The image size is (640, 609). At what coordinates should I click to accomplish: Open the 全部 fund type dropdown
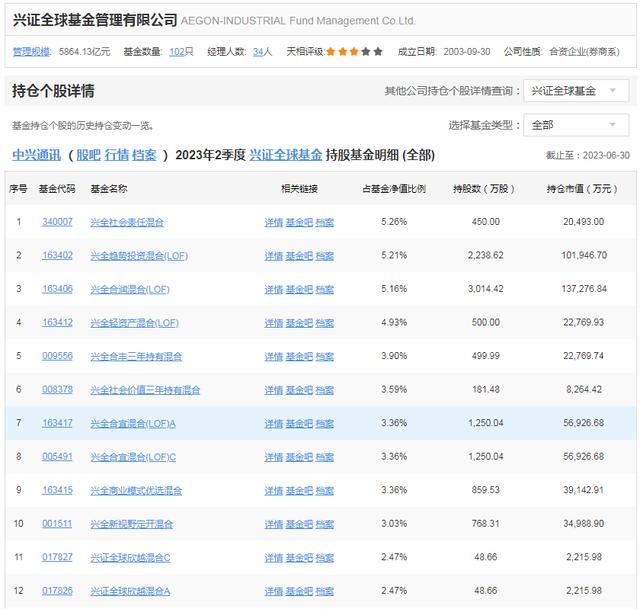576,125
